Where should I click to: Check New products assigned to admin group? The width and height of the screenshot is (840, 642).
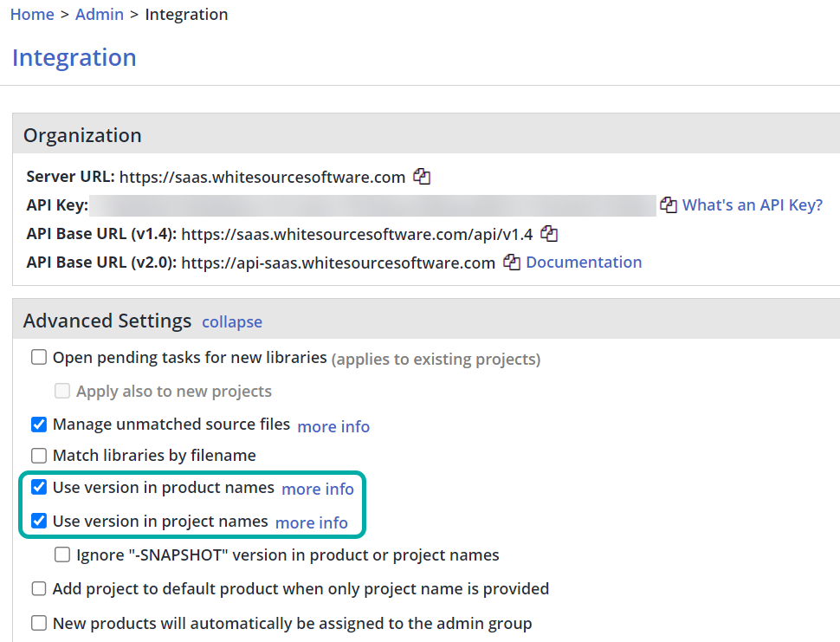tap(39, 623)
